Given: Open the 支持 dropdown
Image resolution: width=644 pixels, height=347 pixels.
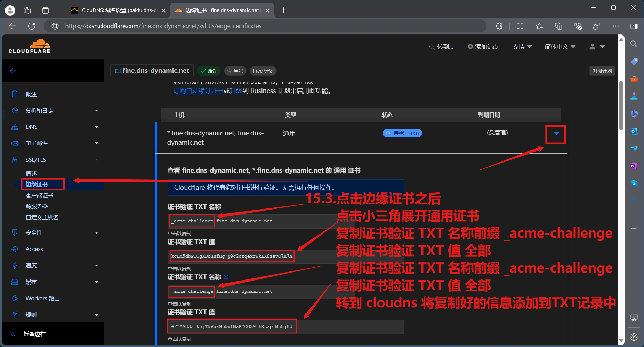Looking at the screenshot, I should pos(522,47).
